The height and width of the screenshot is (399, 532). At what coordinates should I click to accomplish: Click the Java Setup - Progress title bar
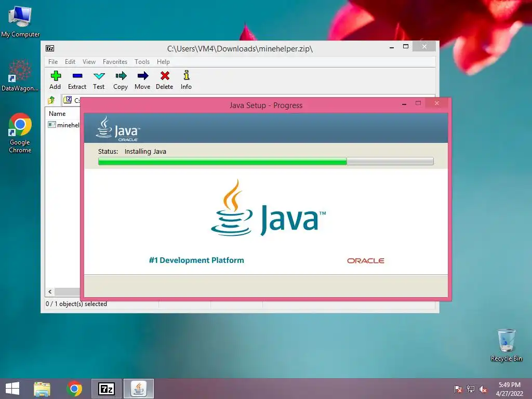(265, 105)
